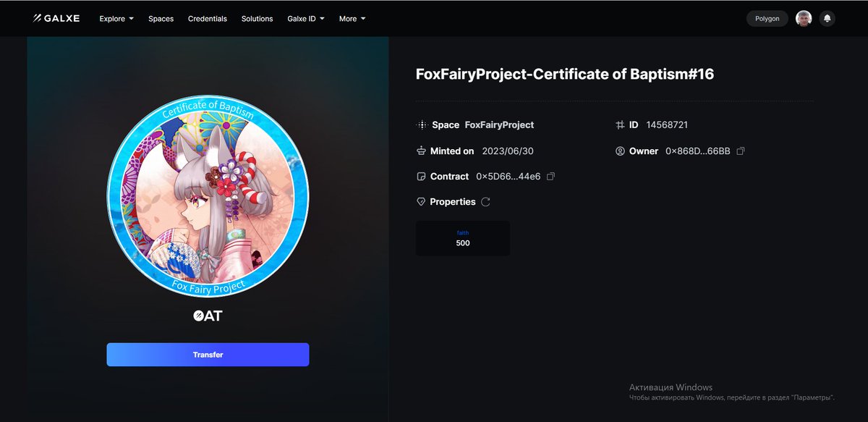Click the Transfer button
868x422 pixels.
(x=208, y=355)
